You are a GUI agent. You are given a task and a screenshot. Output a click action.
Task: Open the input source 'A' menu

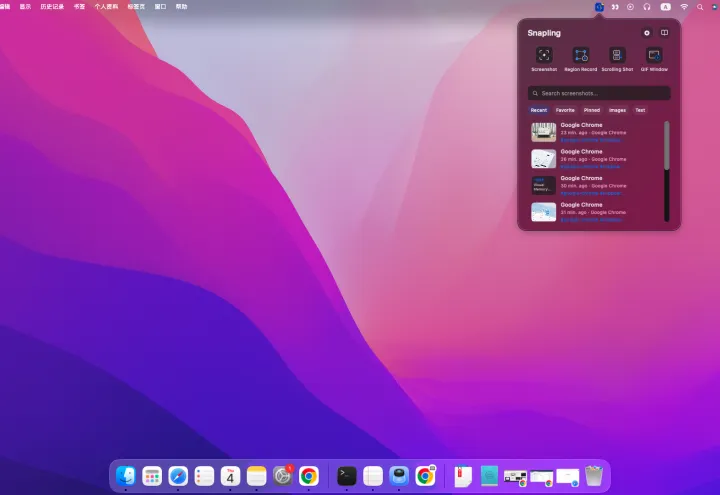[x=665, y=7]
